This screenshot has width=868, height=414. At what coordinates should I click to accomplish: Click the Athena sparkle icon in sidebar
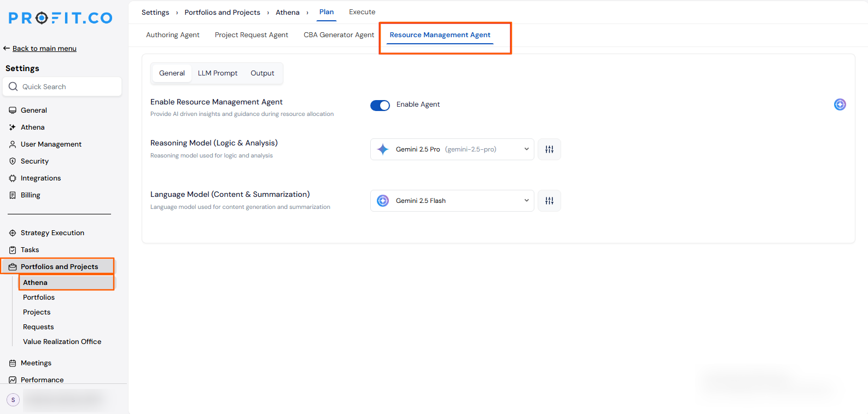coord(13,127)
